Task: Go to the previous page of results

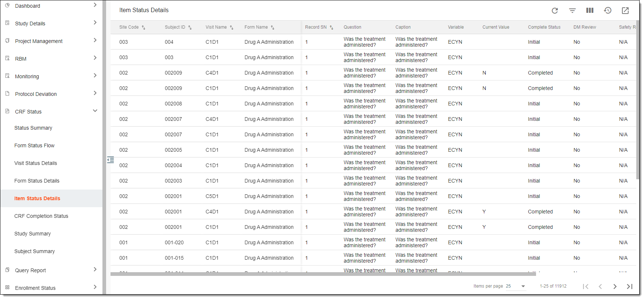Action: click(600, 287)
